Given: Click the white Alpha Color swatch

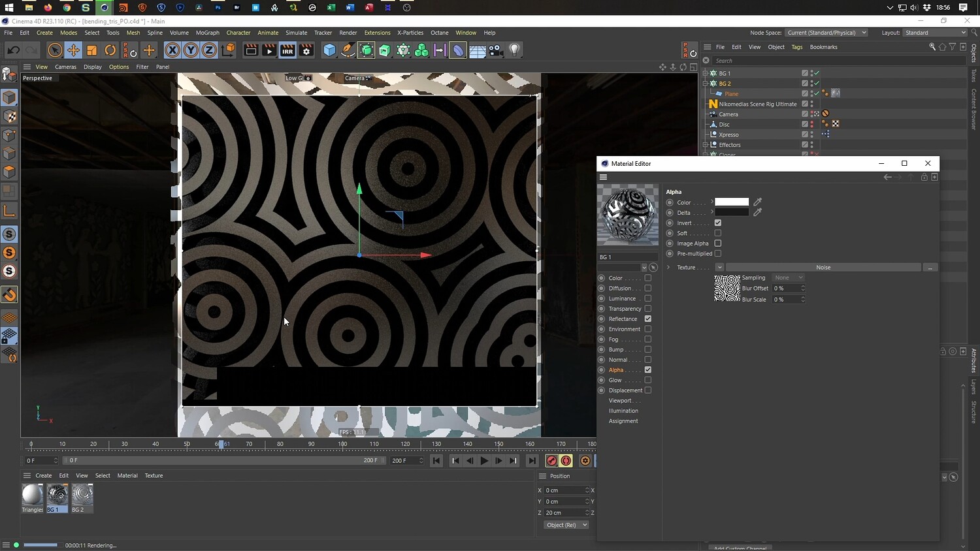Looking at the screenshot, I should pyautogui.click(x=732, y=202).
